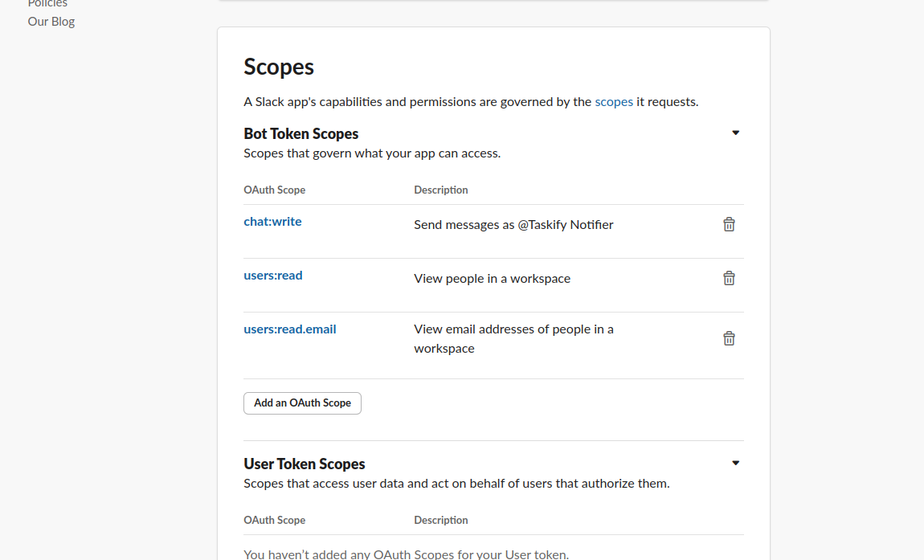Screen dimensions: 924x560
Task: Collapse the Bot Token Scopes section arrow
Action: 735,133
